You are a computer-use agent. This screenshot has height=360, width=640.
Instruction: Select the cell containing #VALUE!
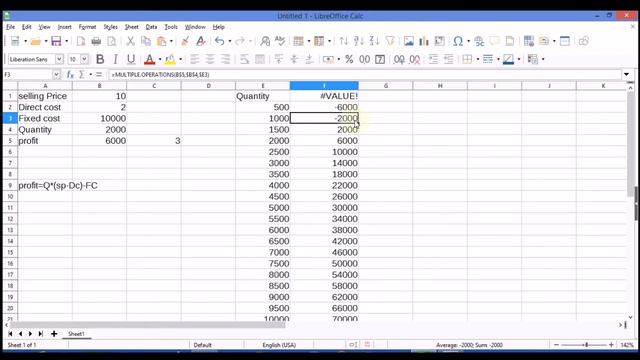click(324, 96)
